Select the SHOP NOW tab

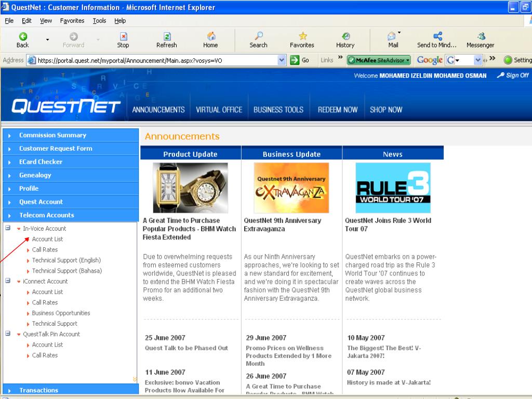point(386,110)
